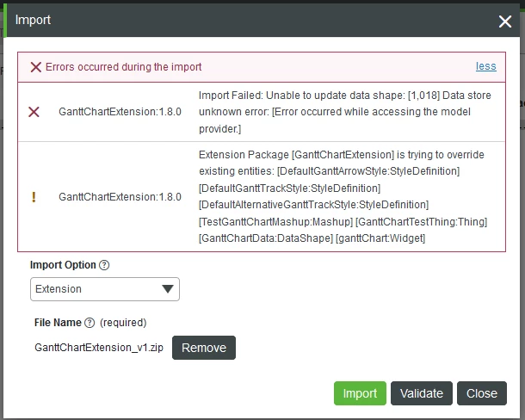Open the Import Option combo box showing Extension

[x=105, y=289]
